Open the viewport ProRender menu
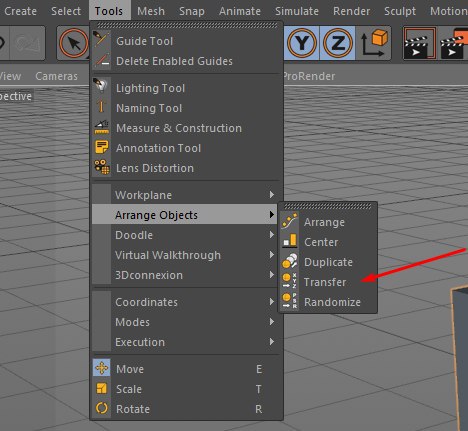Viewport: 468px width, 431px height. pyautogui.click(x=309, y=76)
